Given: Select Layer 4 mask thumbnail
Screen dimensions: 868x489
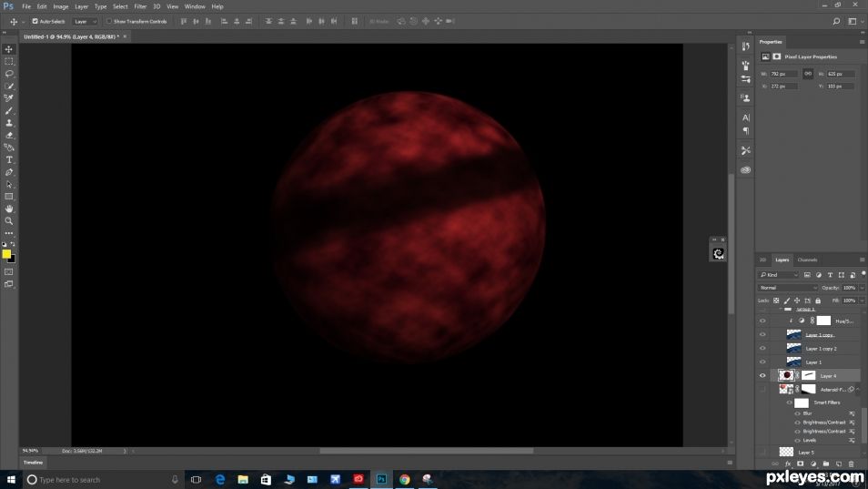Looking at the screenshot, I should 809,375.
